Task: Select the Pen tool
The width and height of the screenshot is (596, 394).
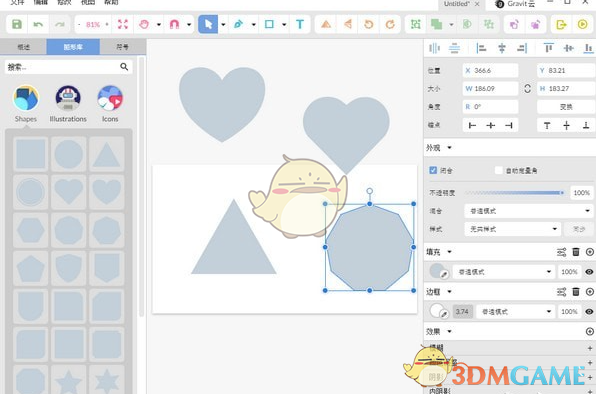Action: click(x=238, y=24)
